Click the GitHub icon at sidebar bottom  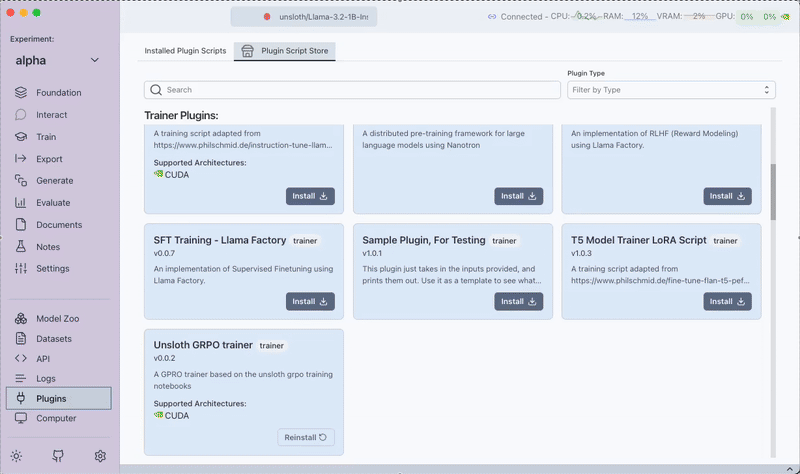(x=58, y=456)
